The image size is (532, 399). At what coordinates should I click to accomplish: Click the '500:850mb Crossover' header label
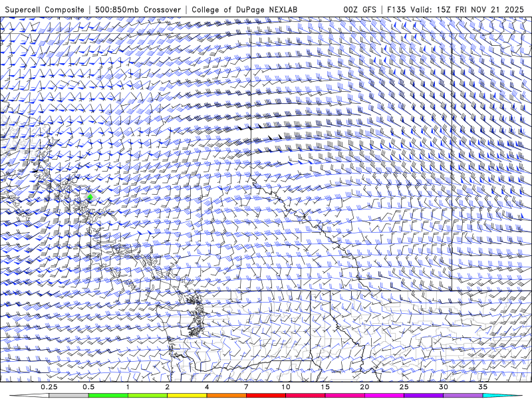pos(138,9)
